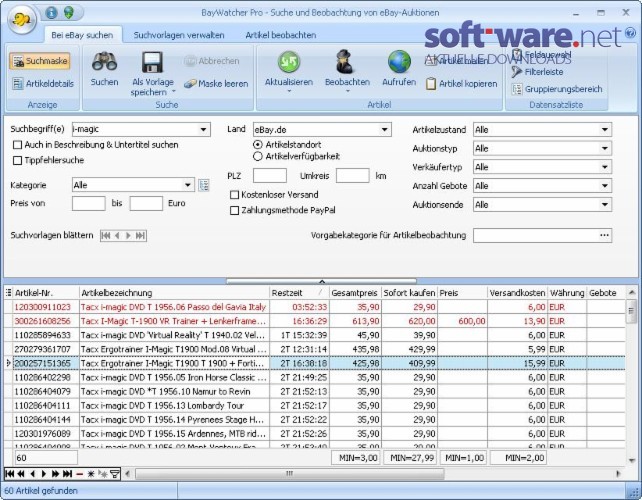
Task: Enable Auch in Beschreibung & Untertitel suchen
Action: click(x=17, y=145)
